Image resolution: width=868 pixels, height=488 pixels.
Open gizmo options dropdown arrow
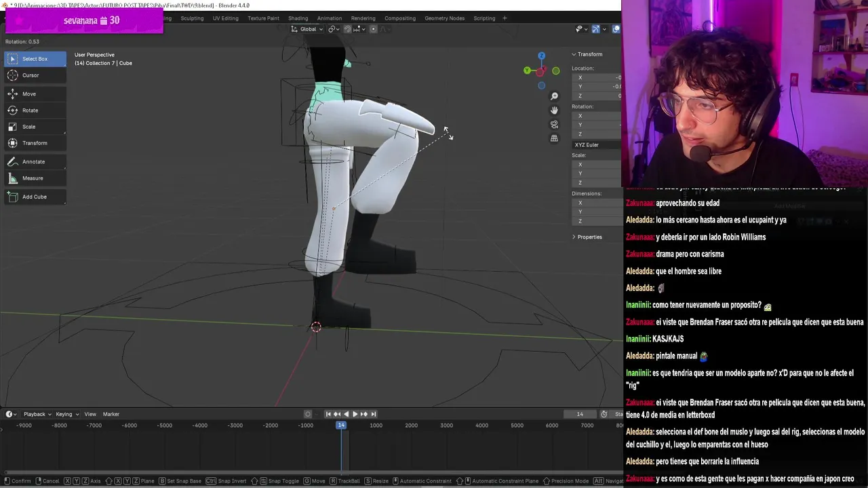point(604,29)
